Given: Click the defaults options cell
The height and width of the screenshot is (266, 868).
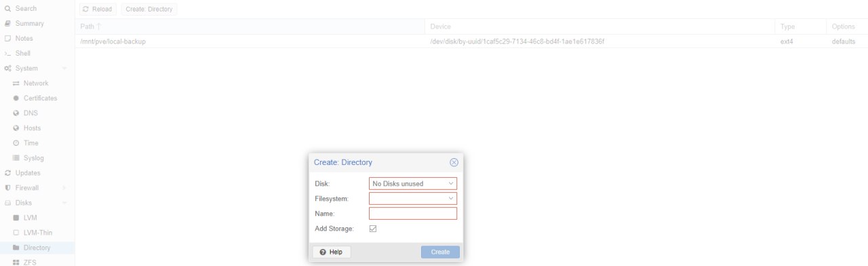Looking at the screenshot, I should click(x=847, y=41).
